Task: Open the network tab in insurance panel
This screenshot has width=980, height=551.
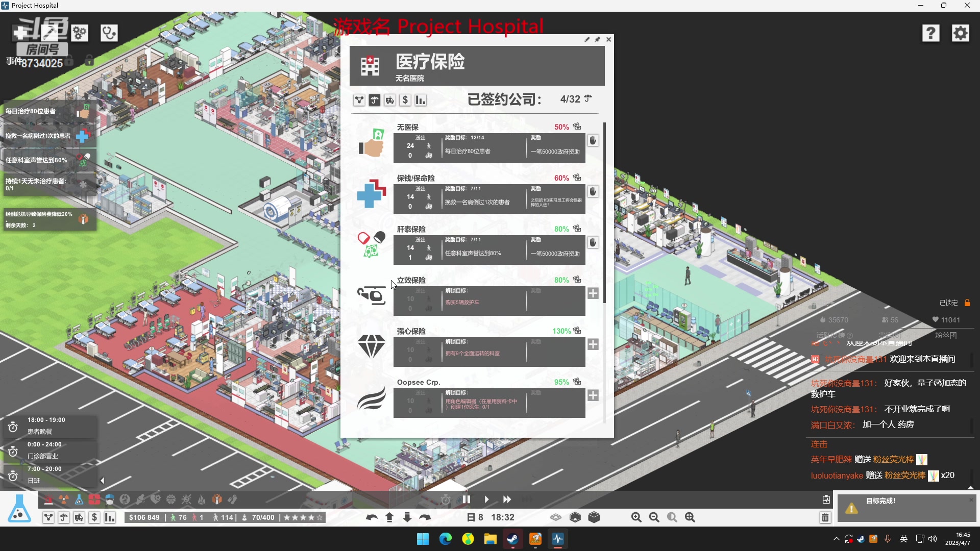Action: [359, 100]
